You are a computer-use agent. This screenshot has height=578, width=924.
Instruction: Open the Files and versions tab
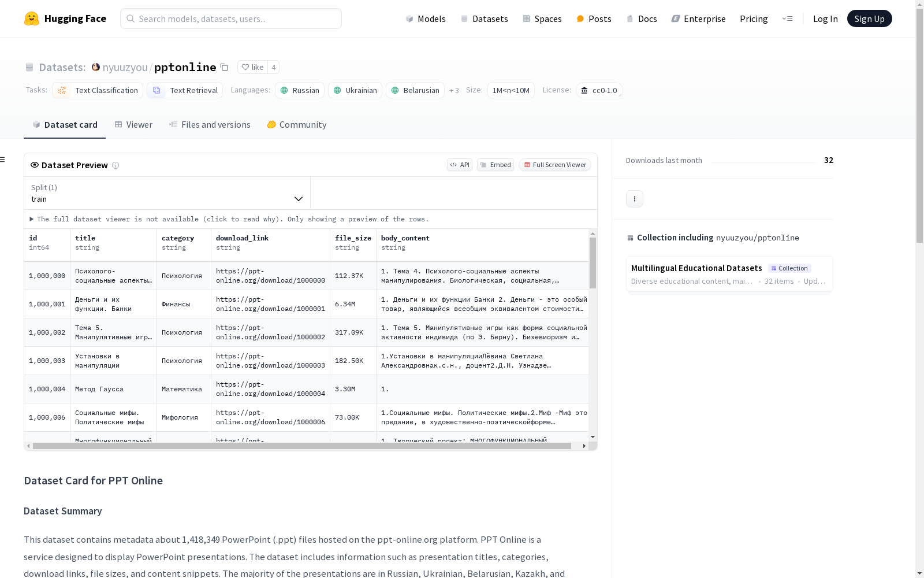point(210,125)
